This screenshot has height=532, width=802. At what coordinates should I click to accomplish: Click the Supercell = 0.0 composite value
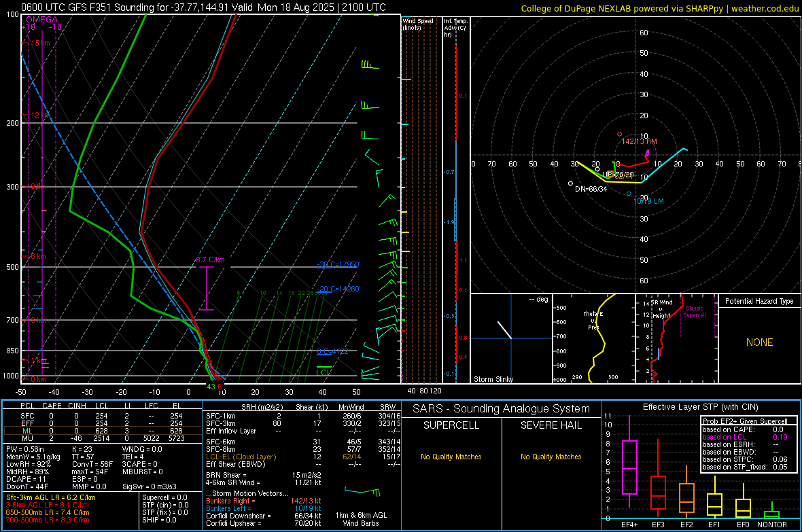(x=164, y=497)
